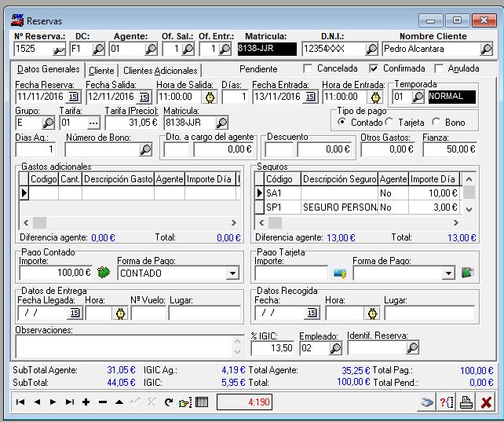This screenshot has height=422, width=504.
Task: Print the reservation with the printer icon
Action: click(x=466, y=402)
